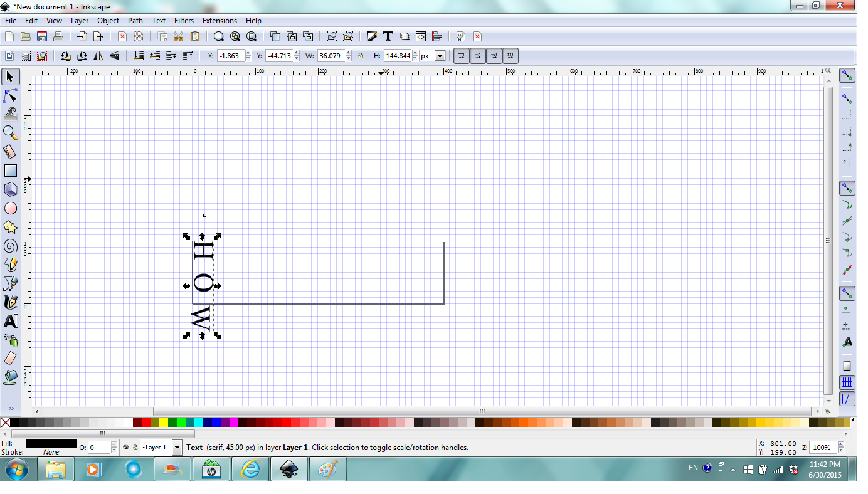Screen dimensions: 868x494
Task: Toggle master snapping at top right
Action: pos(847,76)
